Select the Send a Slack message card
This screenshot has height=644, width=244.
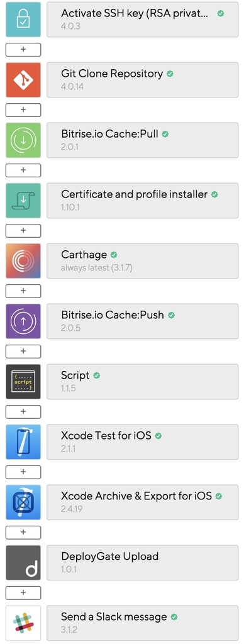(143, 623)
